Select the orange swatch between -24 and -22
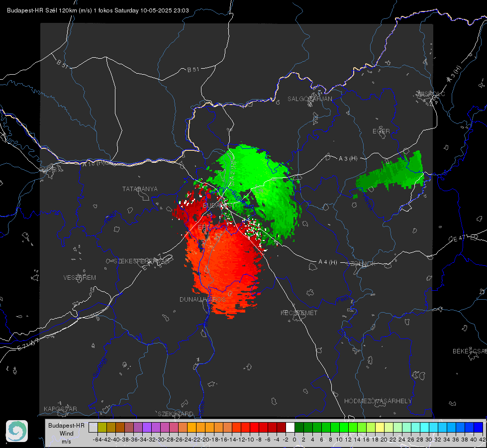The width and height of the screenshot is (487, 448). pos(192,428)
